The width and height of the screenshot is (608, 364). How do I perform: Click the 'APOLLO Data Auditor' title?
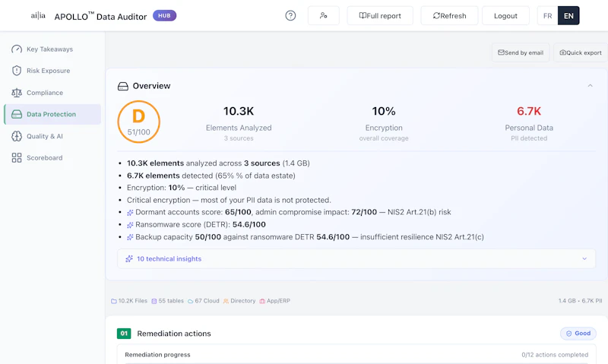pyautogui.click(x=100, y=16)
